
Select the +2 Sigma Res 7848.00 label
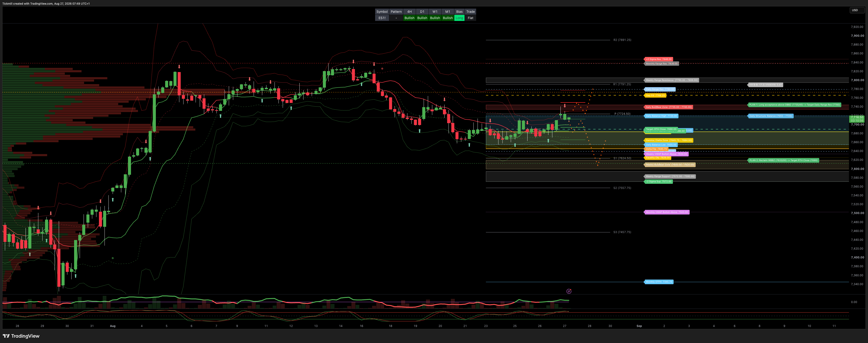coord(658,59)
